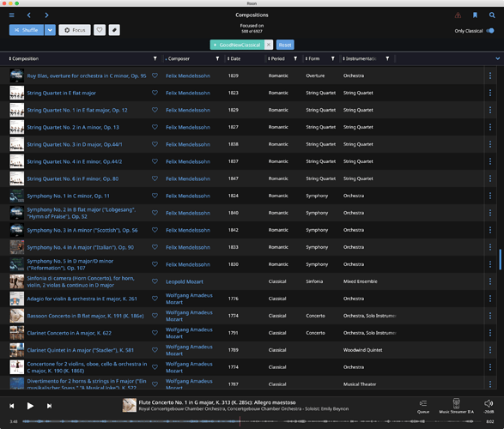The width and height of the screenshot is (504, 429).
Task: Open the Composer column filter funnel
Action: click(217, 58)
